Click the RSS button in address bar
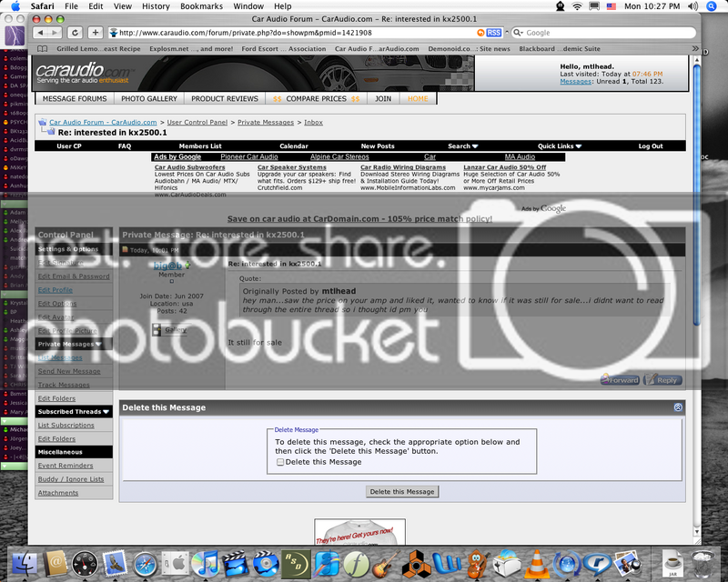The image size is (728, 582). (493, 33)
